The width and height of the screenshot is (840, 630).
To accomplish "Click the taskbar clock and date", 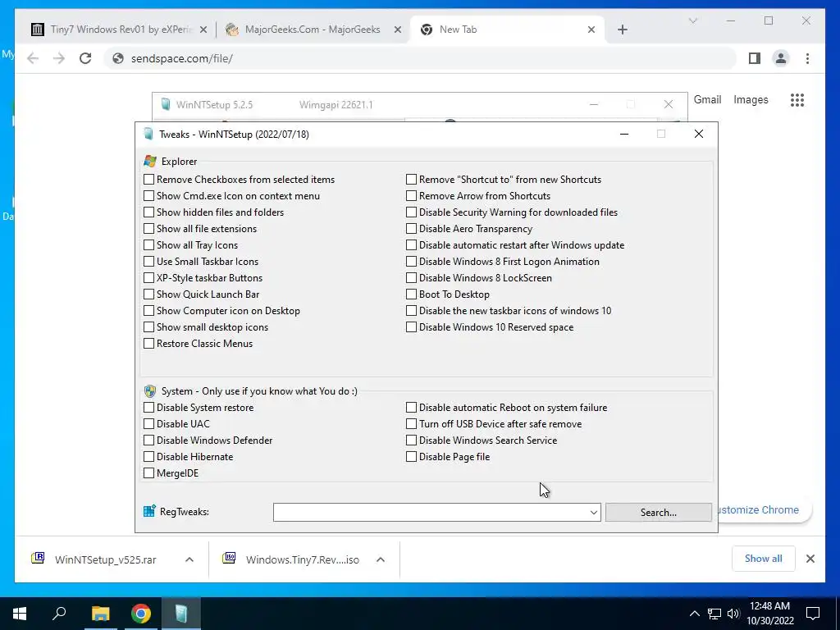I will 769,614.
